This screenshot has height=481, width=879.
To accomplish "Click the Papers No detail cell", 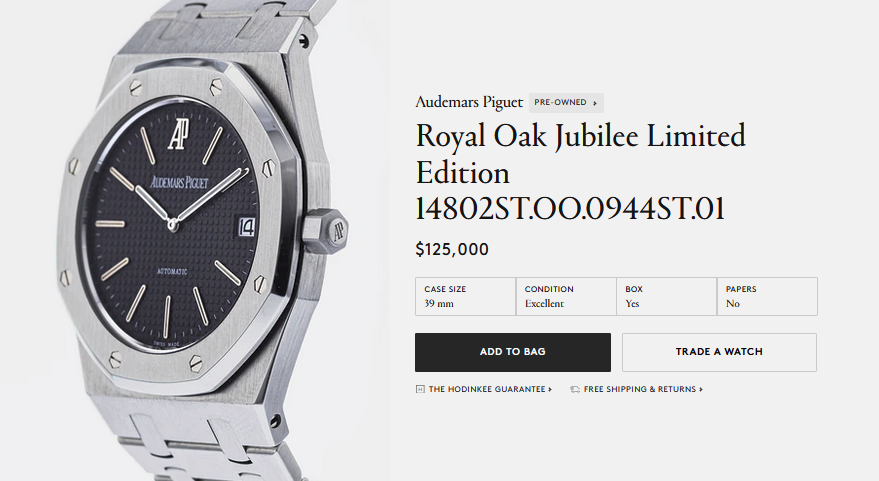I will tap(767, 296).
